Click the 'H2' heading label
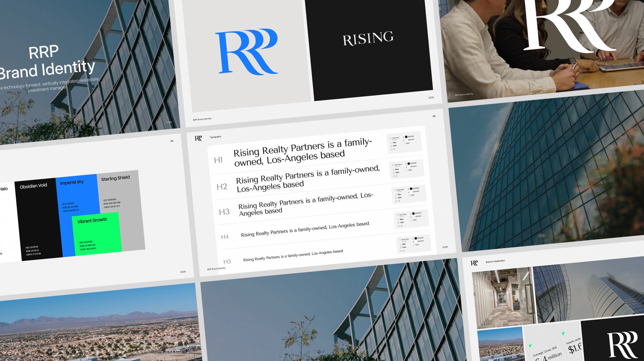This screenshot has height=361, width=644. pos(222,187)
